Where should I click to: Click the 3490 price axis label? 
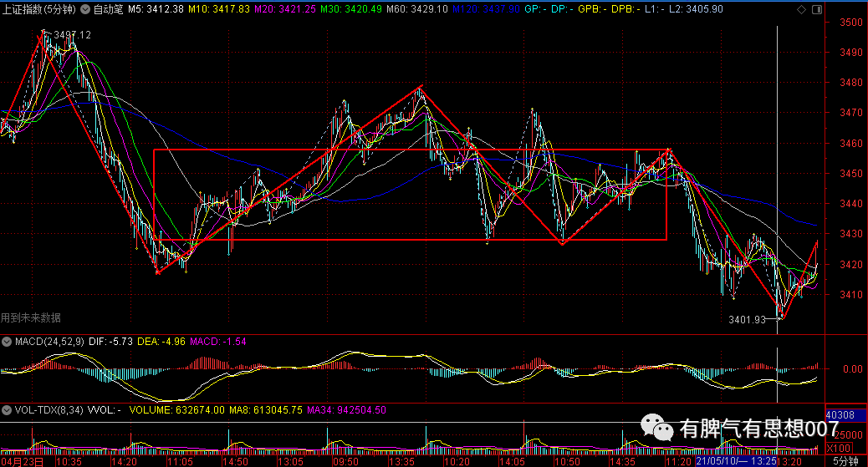(851, 53)
